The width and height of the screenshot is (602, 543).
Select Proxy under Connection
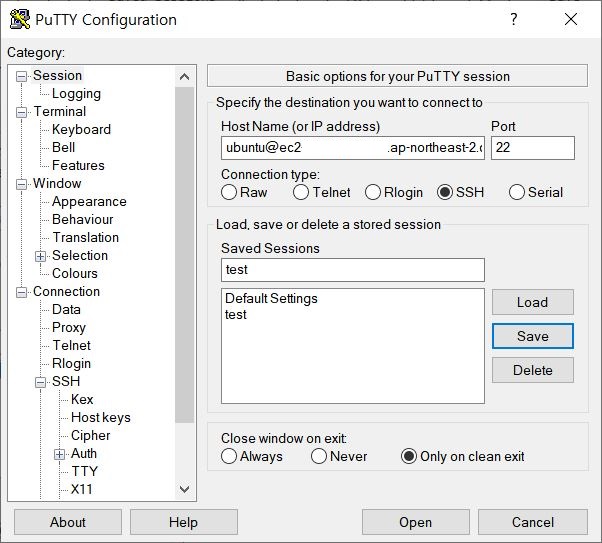pyautogui.click(x=69, y=327)
